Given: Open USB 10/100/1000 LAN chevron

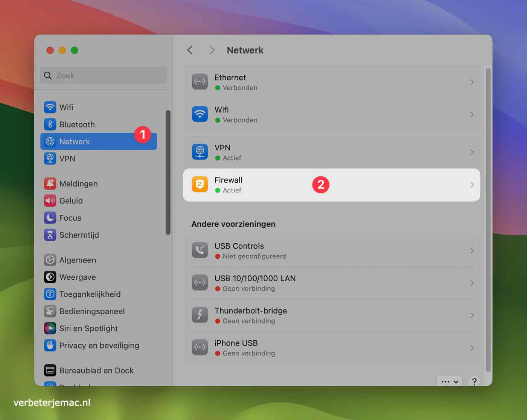Looking at the screenshot, I should point(472,283).
